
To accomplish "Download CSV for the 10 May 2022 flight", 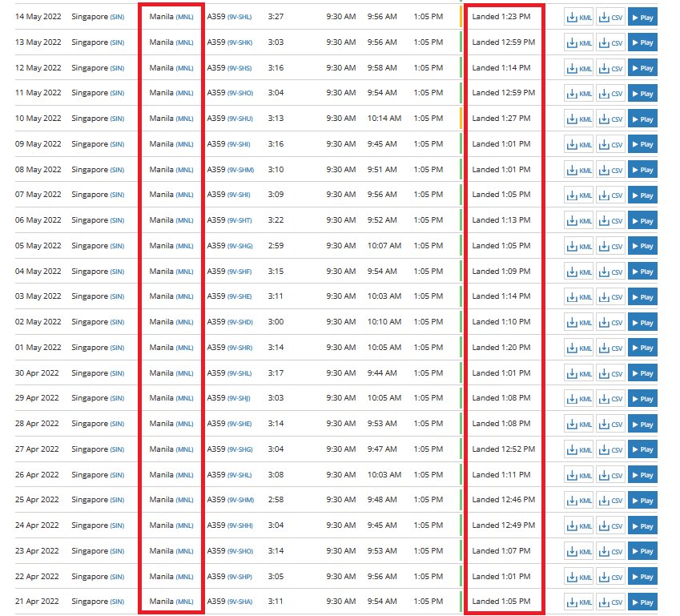I will pyautogui.click(x=610, y=119).
